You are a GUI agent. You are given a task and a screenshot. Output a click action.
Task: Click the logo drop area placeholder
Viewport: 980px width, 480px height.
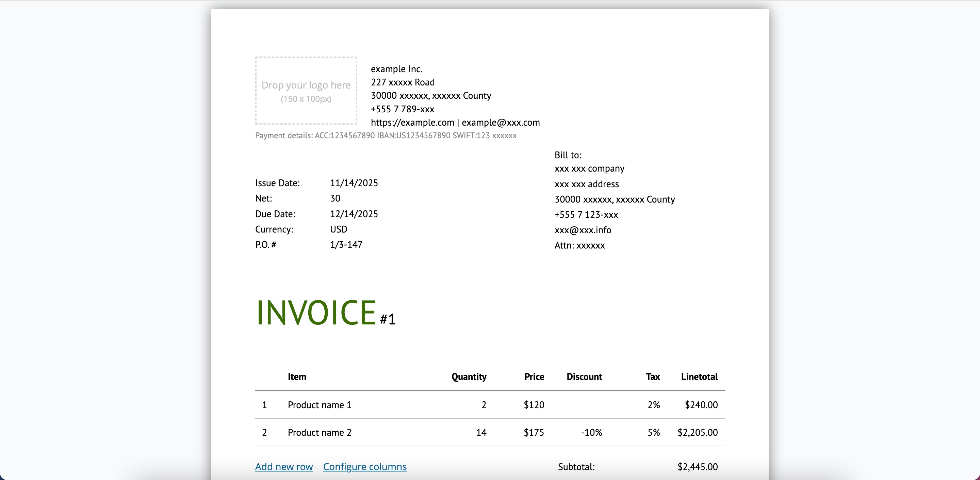click(x=306, y=91)
